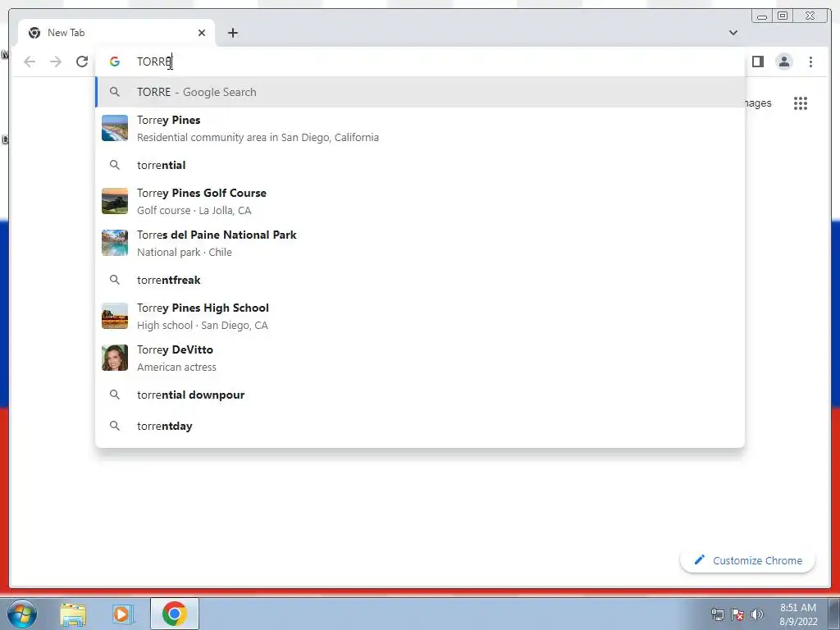Open the Images link

pos(757,103)
